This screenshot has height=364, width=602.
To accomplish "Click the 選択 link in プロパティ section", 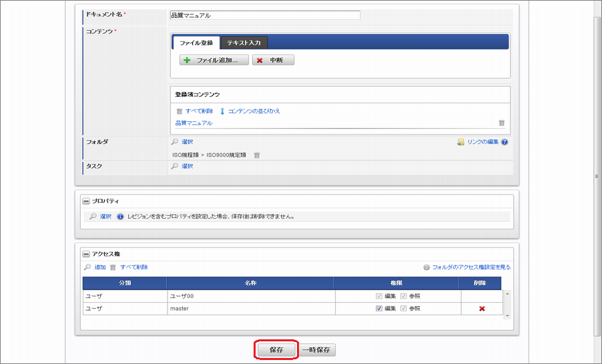I will pos(105,216).
